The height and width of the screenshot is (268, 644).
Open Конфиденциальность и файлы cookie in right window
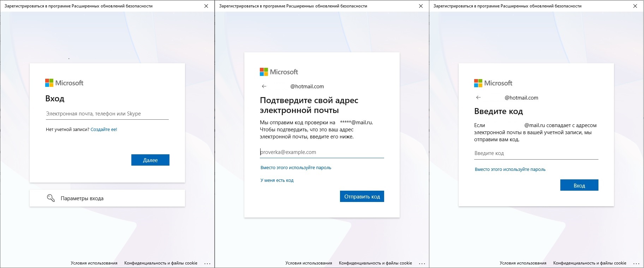pyautogui.click(x=590, y=263)
